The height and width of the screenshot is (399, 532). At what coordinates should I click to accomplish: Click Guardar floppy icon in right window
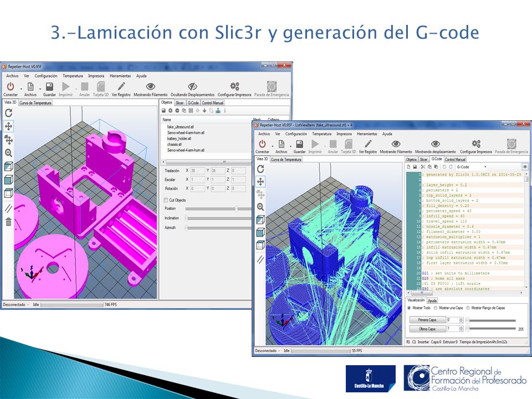pyautogui.click(x=299, y=144)
